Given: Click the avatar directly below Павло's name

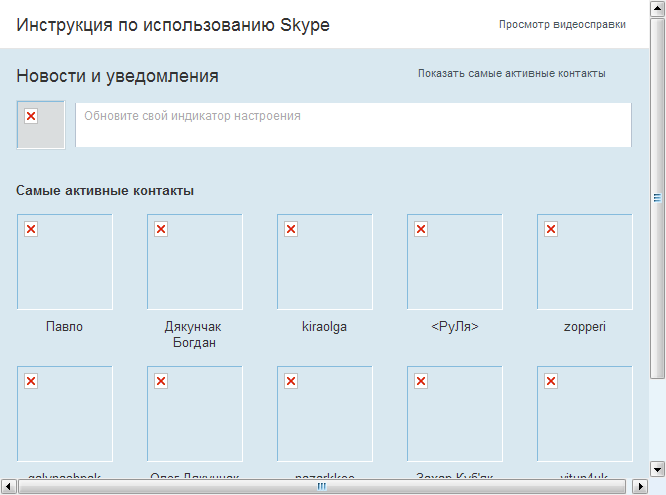Looking at the screenshot, I should (x=65, y=413).
